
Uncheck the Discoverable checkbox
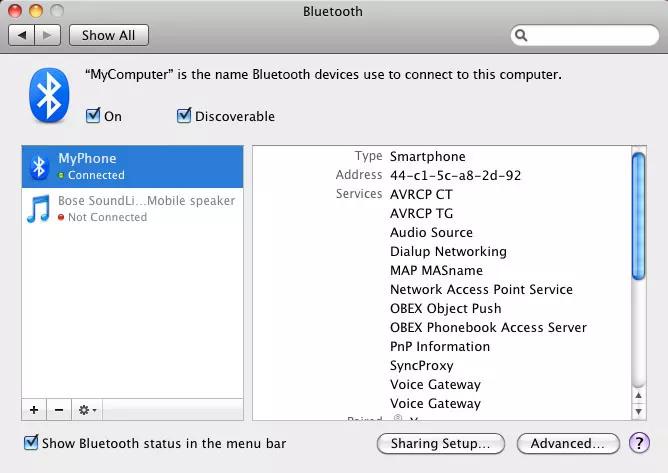coord(184,115)
